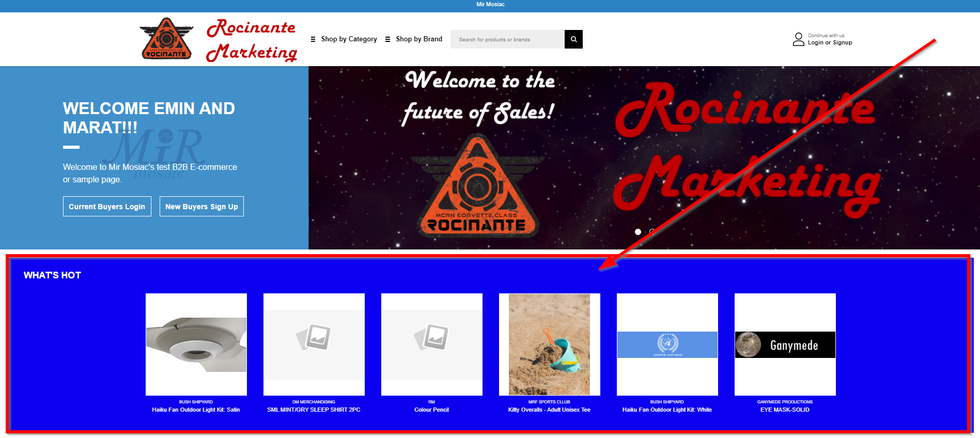Click the WHAT'S HOT section heading
Image resolution: width=980 pixels, height=438 pixels.
tap(52, 275)
